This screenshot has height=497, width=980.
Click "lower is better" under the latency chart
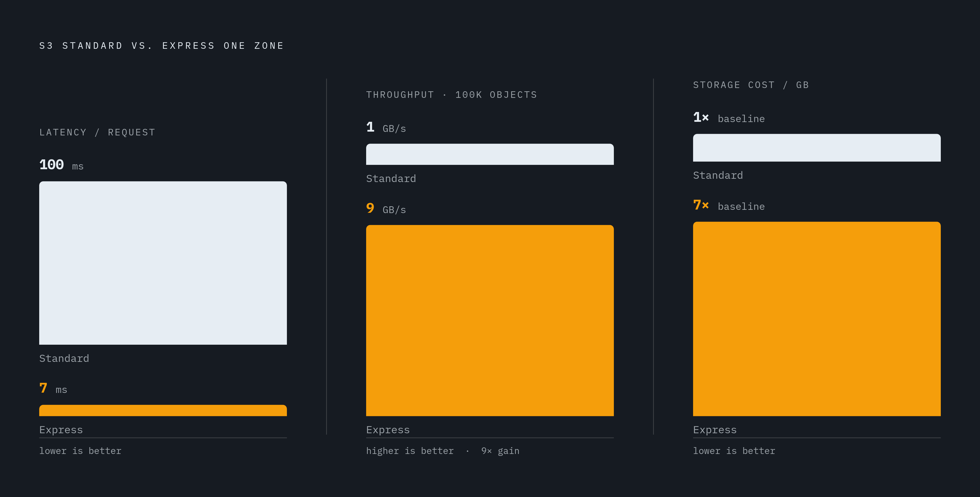pos(80,451)
